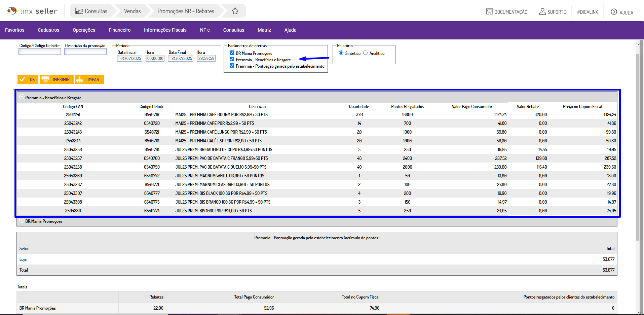Click the Ajuda question mark icon
Screen dimensions: 644x315
(x=614, y=12)
